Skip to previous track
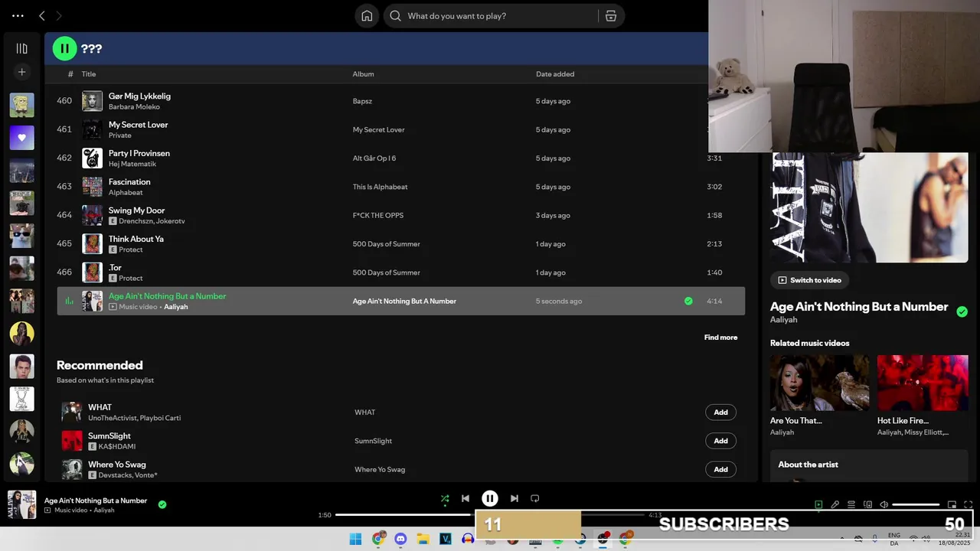The image size is (980, 551). [x=465, y=498]
